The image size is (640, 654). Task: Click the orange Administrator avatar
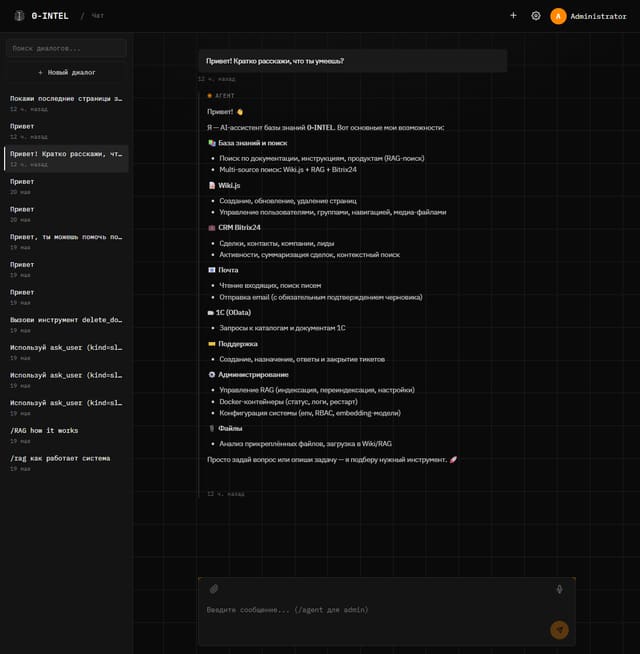(558, 16)
